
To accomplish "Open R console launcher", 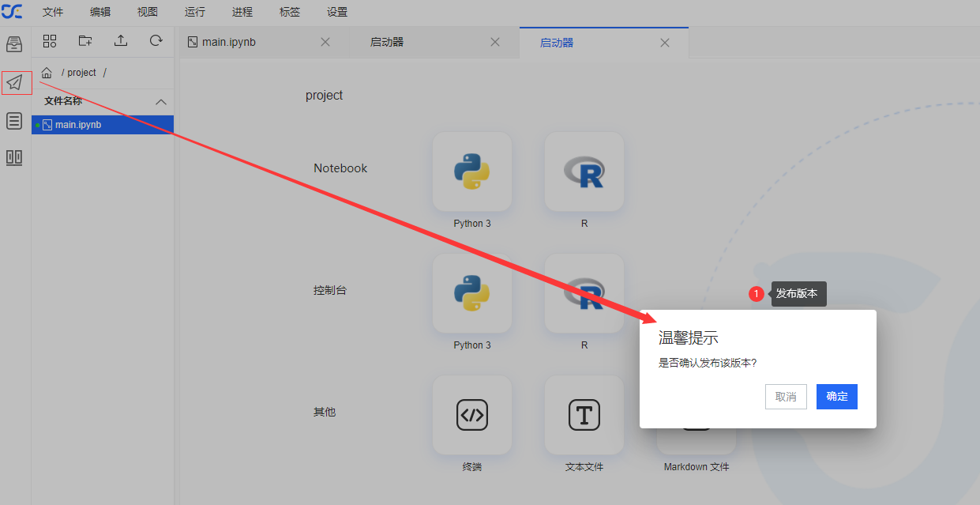I will tap(584, 293).
